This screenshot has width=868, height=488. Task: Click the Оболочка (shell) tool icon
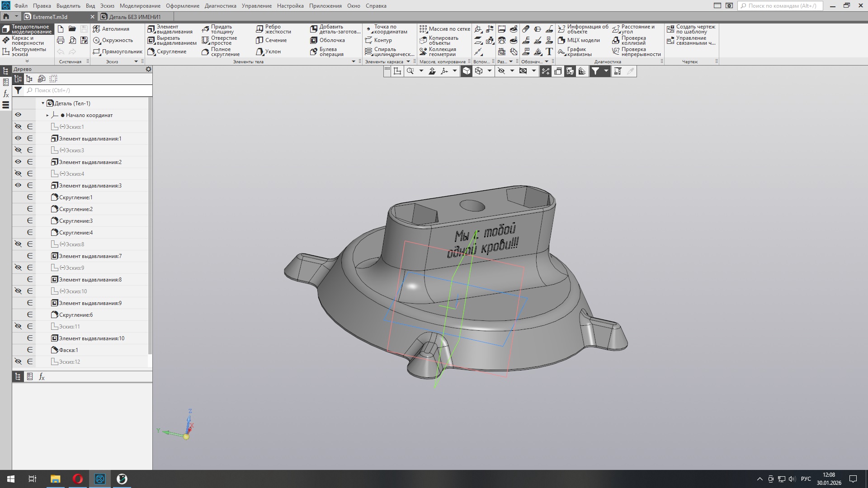[314, 40]
